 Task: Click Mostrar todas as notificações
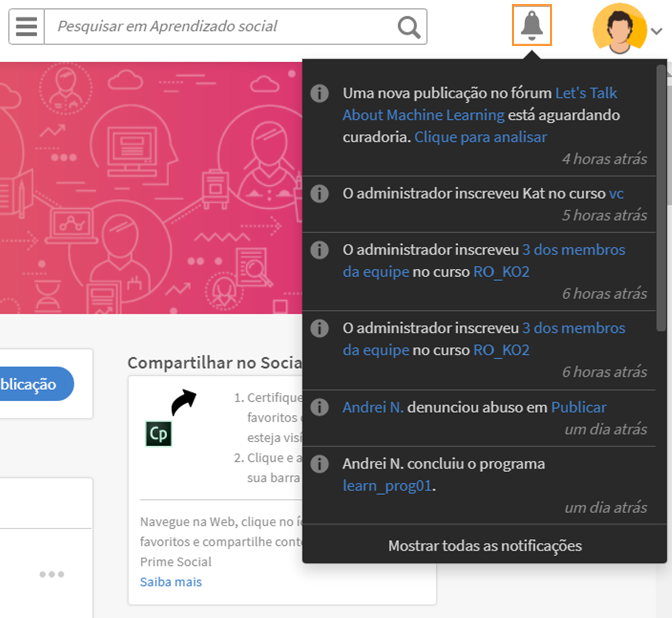coord(485,546)
